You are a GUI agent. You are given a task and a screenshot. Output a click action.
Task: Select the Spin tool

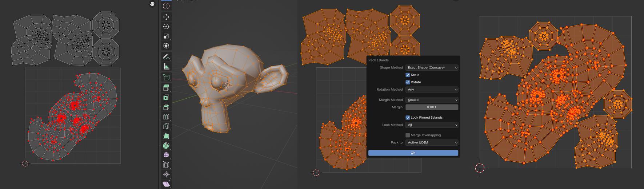[x=166, y=146]
